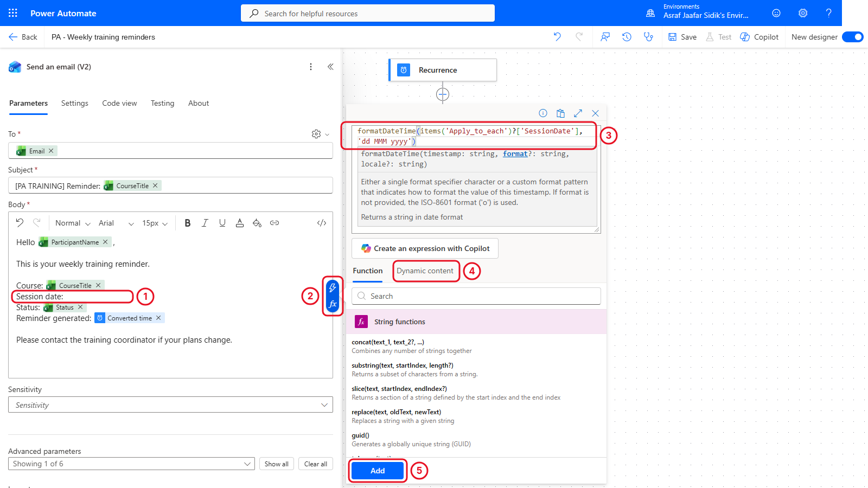This screenshot has height=488, width=868.
Task: Toggle the New designer switch
Action: coord(853,37)
